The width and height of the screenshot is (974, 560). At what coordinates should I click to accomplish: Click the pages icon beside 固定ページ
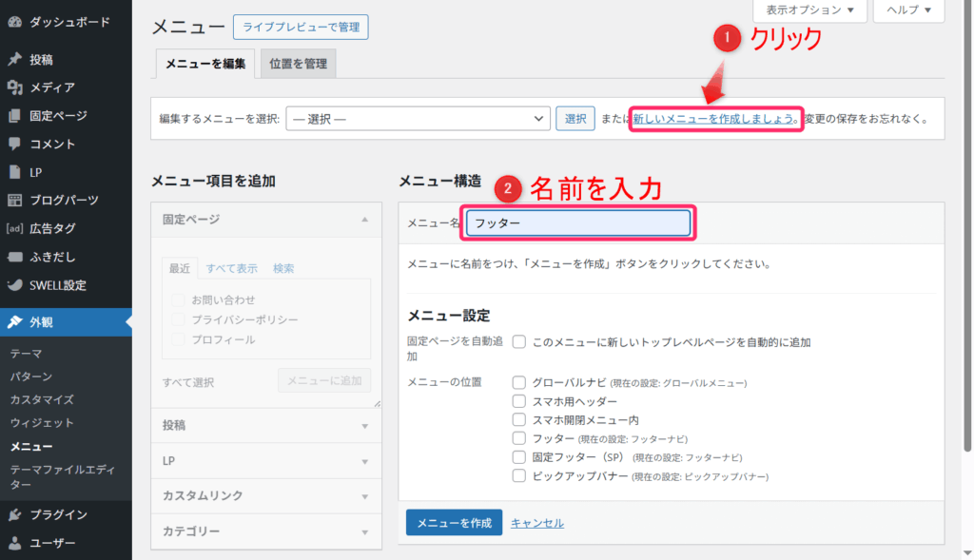click(15, 115)
